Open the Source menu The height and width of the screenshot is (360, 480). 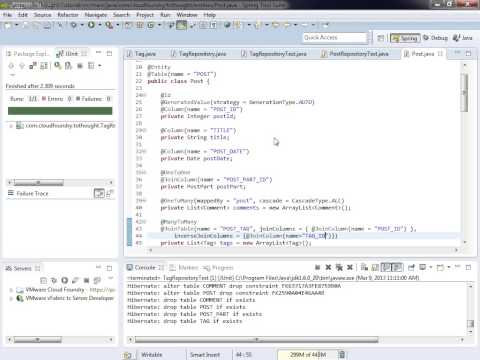coord(42,15)
